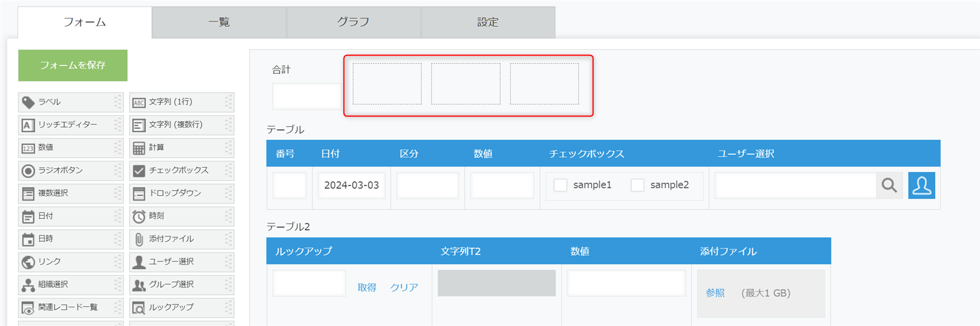Image resolution: width=980 pixels, height=326 pixels.
Task: Click the ルックアップ input field
Action: [310, 283]
